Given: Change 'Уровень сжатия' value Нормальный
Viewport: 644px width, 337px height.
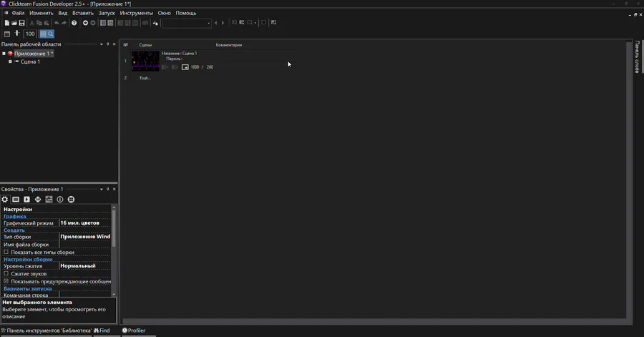Looking at the screenshot, I should (85, 266).
